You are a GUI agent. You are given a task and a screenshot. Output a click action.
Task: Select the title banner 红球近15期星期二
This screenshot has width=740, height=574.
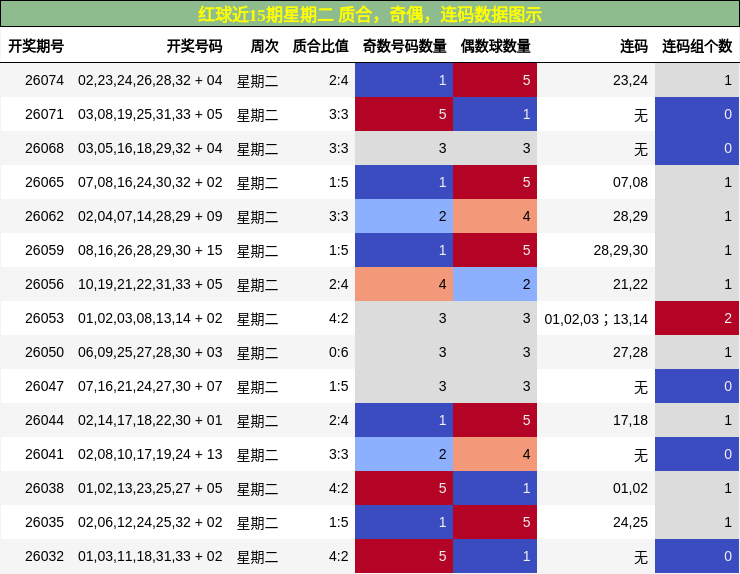(x=370, y=14)
